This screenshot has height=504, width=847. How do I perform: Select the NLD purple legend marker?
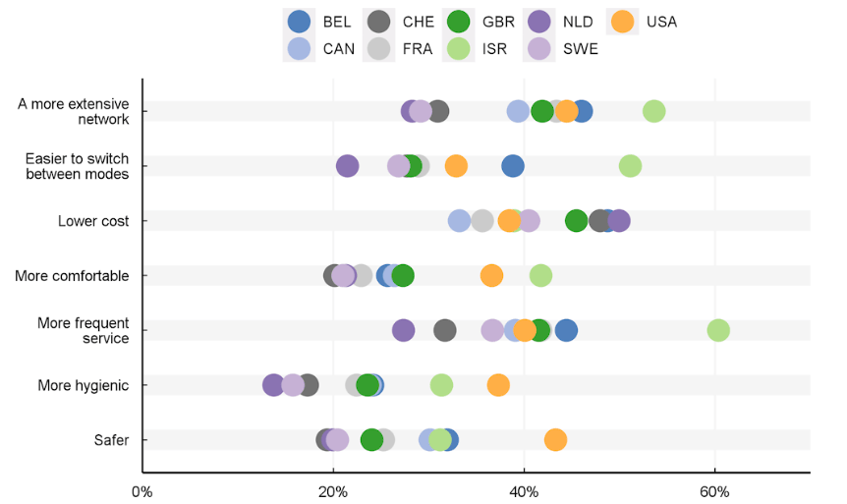point(537,22)
